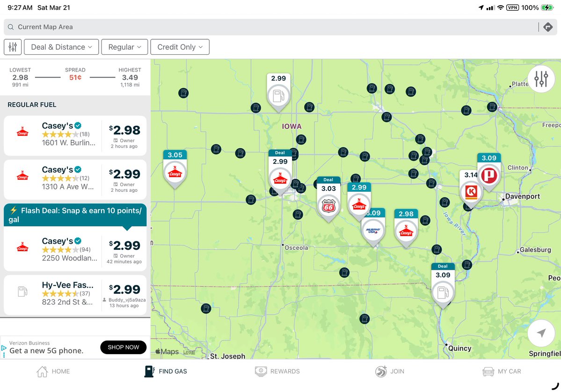Image resolution: width=561 pixels, height=392 pixels.
Task: Open the REWARDS tab
Action: click(x=277, y=371)
